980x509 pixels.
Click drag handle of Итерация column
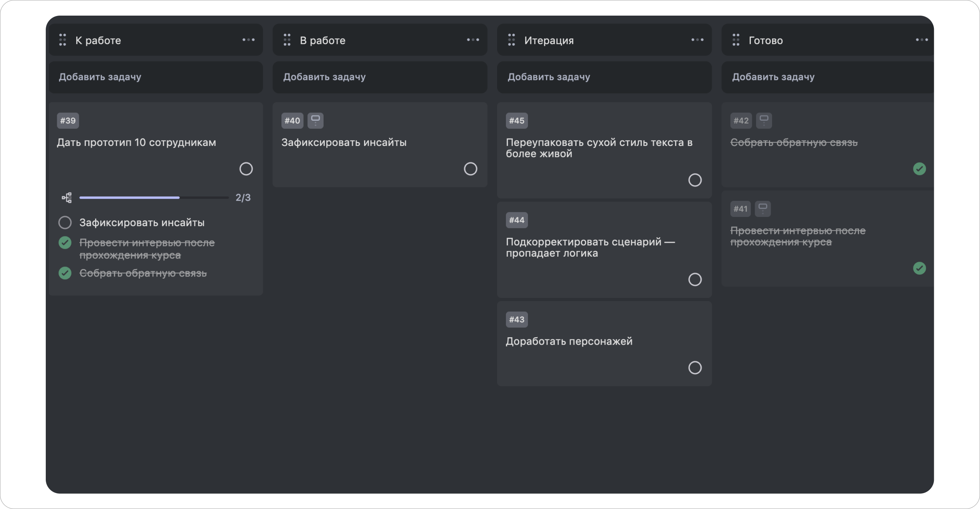(x=511, y=40)
